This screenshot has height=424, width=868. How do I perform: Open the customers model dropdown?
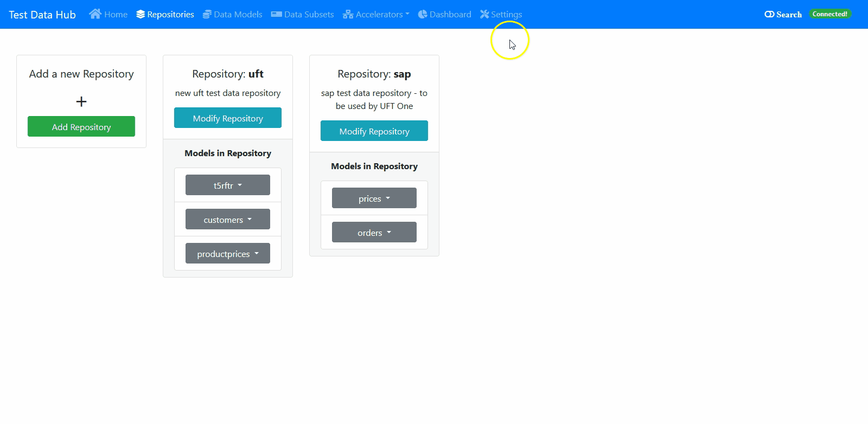coord(228,220)
